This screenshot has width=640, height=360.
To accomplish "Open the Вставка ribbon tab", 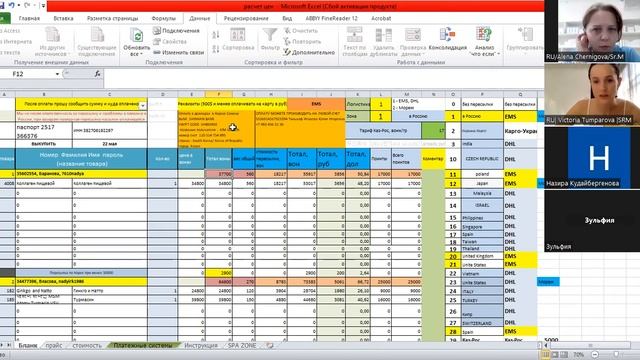I will pos(63,18).
